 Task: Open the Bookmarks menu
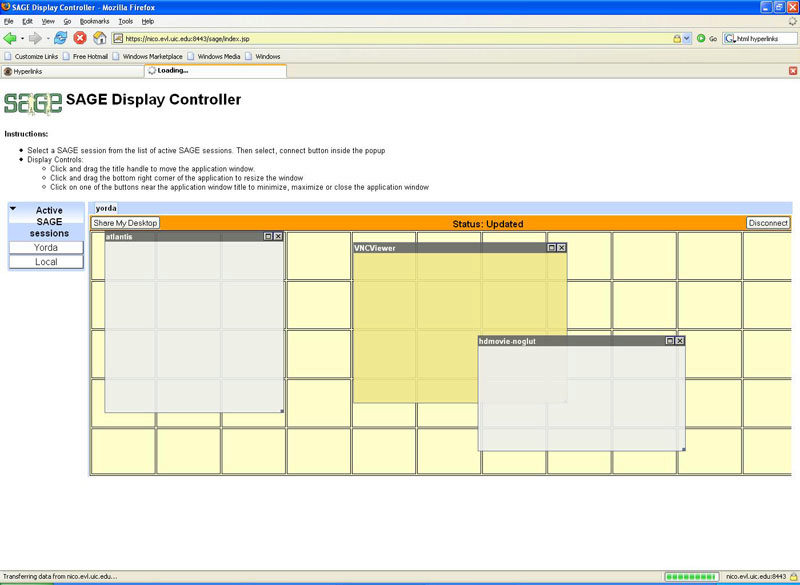(x=94, y=21)
